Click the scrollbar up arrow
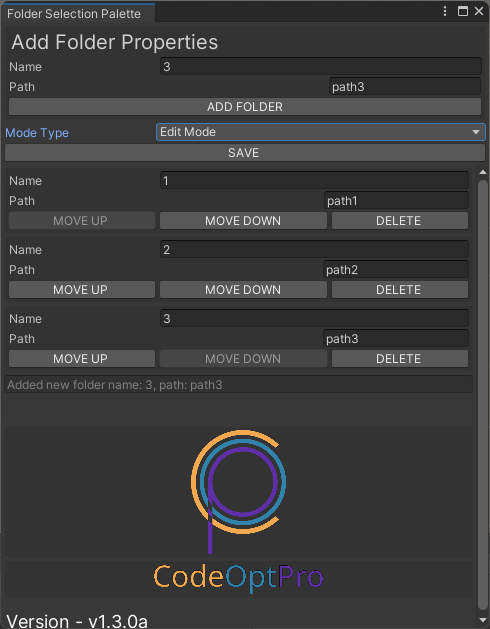Viewport: 490px width, 629px height. click(x=483, y=172)
